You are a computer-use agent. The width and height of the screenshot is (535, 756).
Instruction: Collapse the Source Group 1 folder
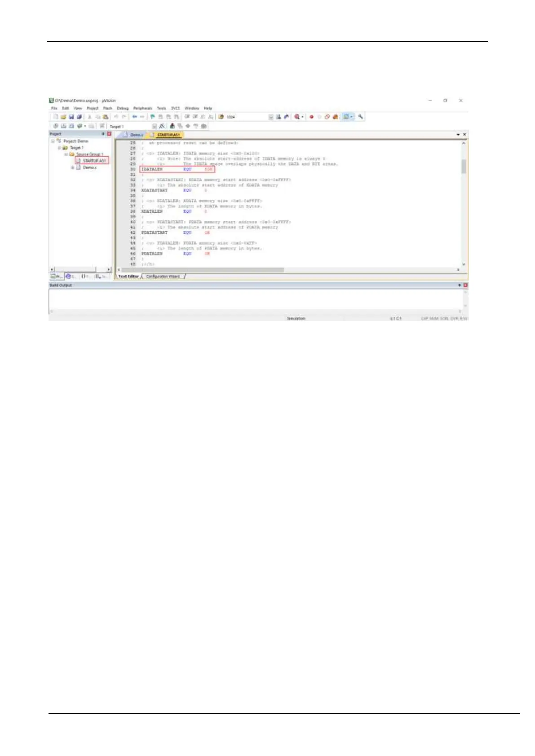(66, 154)
